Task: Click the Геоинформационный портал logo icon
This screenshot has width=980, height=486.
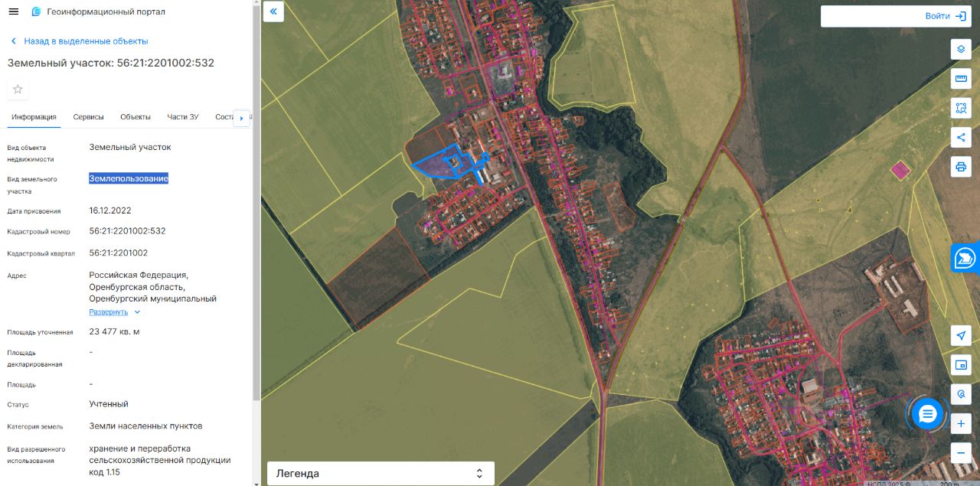Action: (36, 11)
